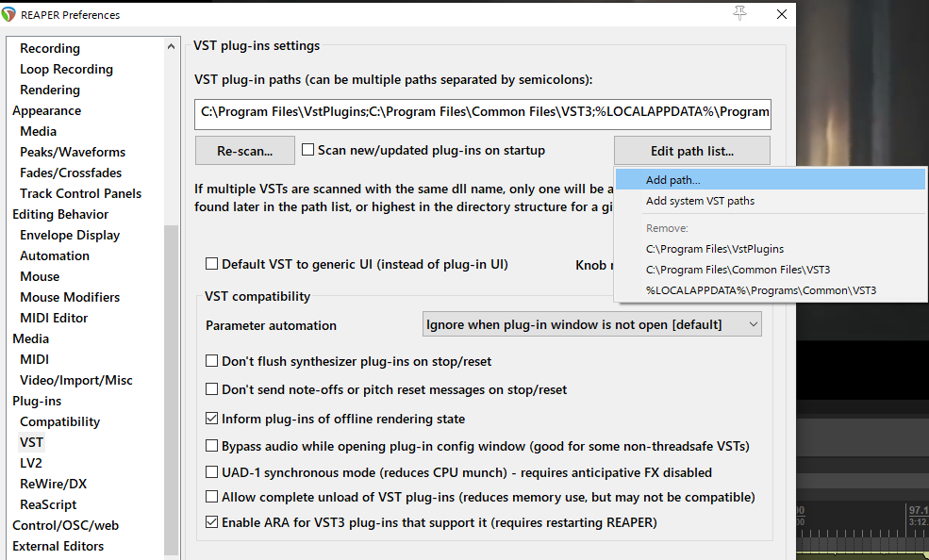The width and height of the screenshot is (929, 560).
Task: Select the Mouse page
Action: coord(40,276)
